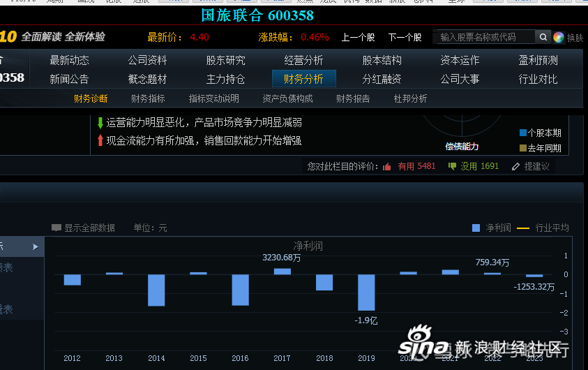Go to next stock 下一个股
This screenshot has height=370, width=588.
(x=405, y=37)
